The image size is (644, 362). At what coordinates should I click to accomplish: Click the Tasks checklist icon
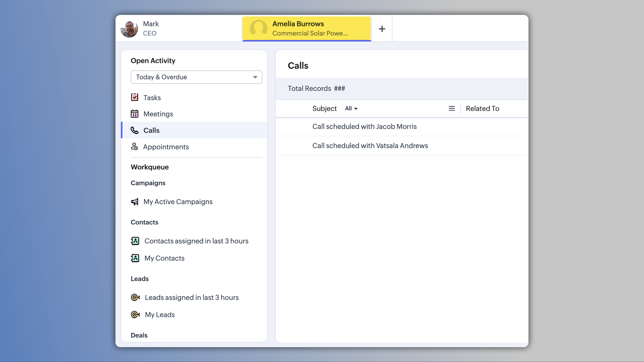pyautogui.click(x=135, y=97)
